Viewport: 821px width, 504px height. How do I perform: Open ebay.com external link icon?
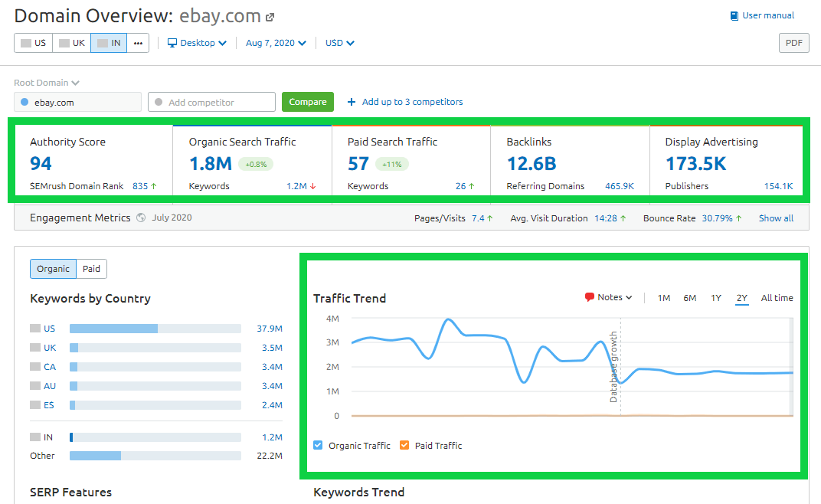(x=270, y=18)
